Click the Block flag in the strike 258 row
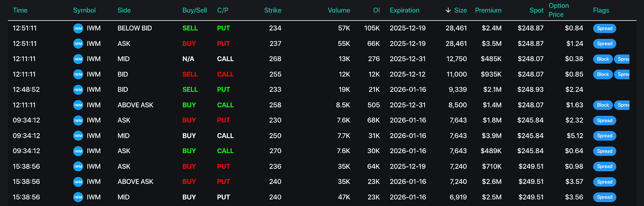 pyautogui.click(x=603, y=105)
